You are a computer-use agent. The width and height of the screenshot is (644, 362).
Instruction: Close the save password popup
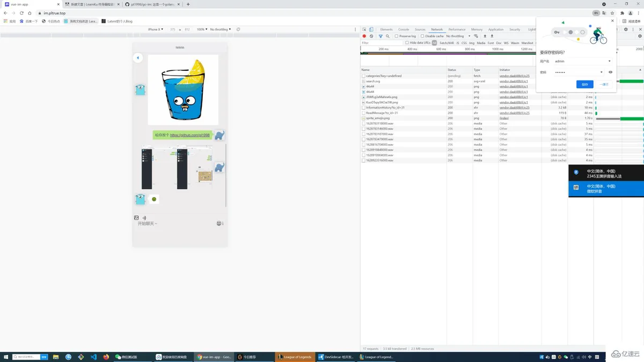click(x=612, y=21)
